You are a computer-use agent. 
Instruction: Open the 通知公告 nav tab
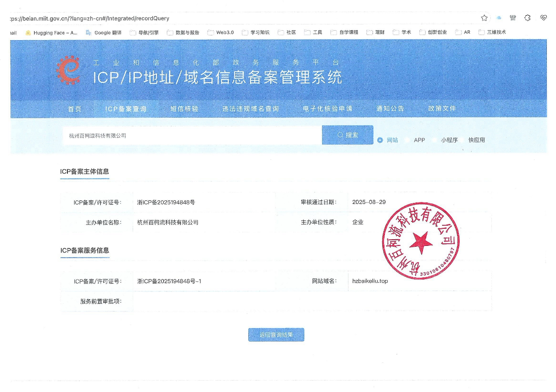pos(390,109)
